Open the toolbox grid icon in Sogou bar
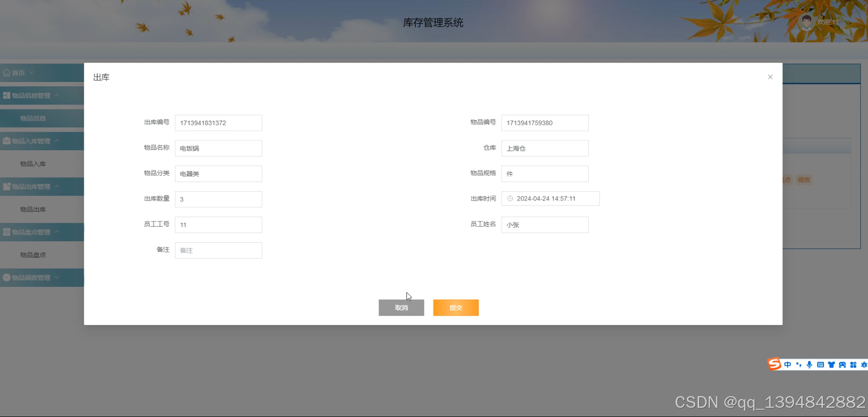The image size is (868, 417). click(x=853, y=365)
